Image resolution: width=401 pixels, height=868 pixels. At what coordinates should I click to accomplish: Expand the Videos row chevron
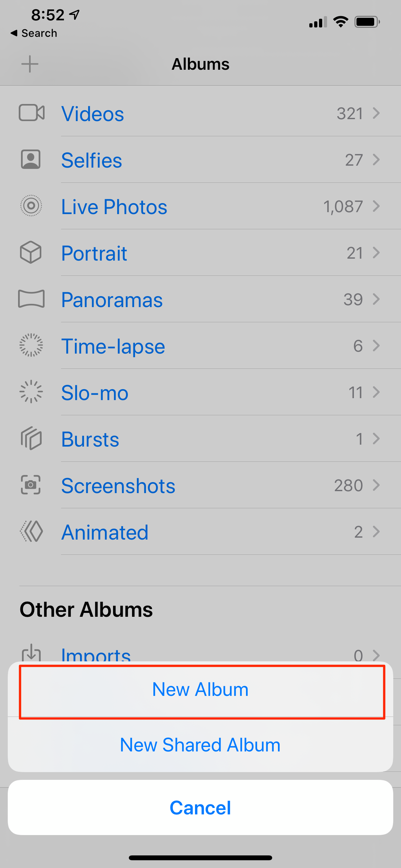pos(376,113)
